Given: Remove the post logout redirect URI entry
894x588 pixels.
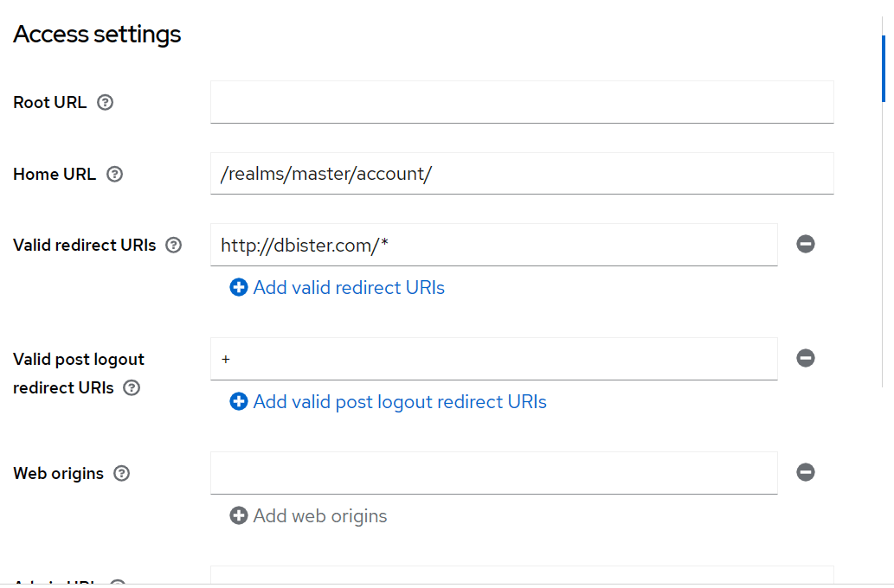Looking at the screenshot, I should (x=805, y=358).
